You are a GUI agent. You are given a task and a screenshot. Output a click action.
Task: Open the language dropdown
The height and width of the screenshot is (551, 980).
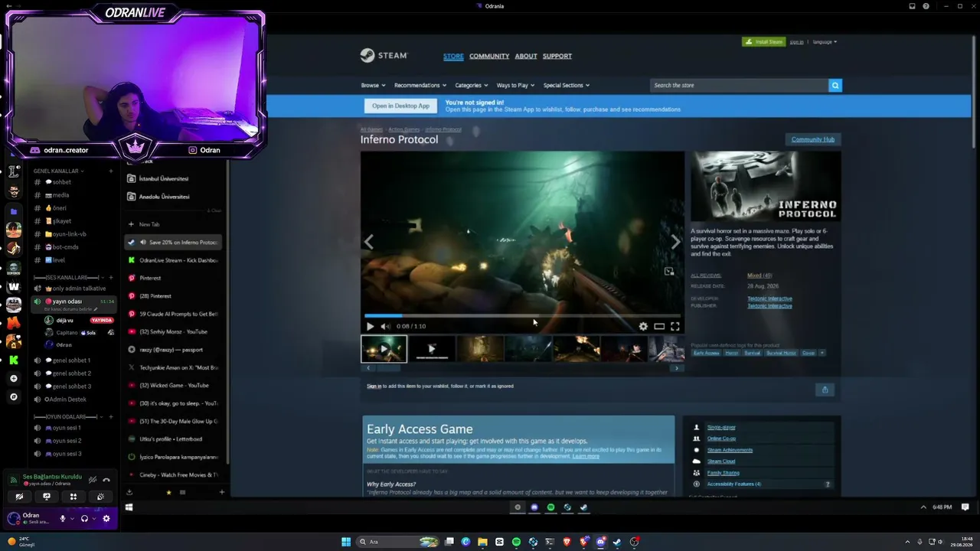point(825,42)
